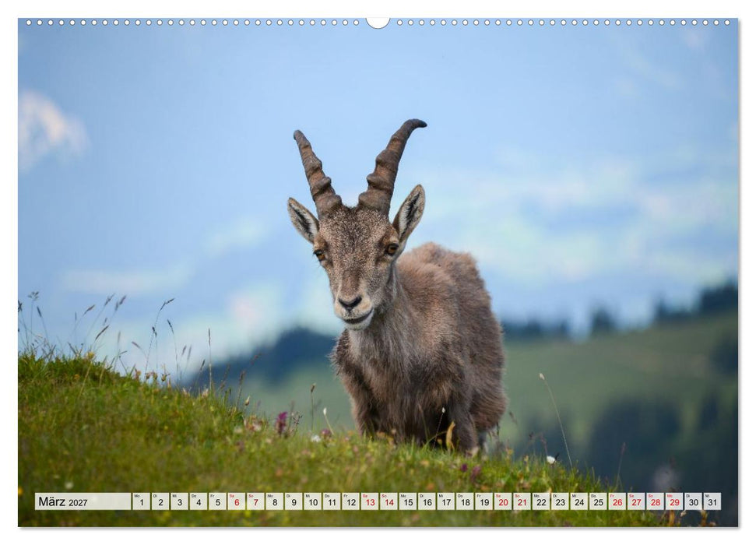Image resolution: width=756 pixels, height=545 pixels.
Task: Click the red Sunday date 14
Action: point(389,501)
